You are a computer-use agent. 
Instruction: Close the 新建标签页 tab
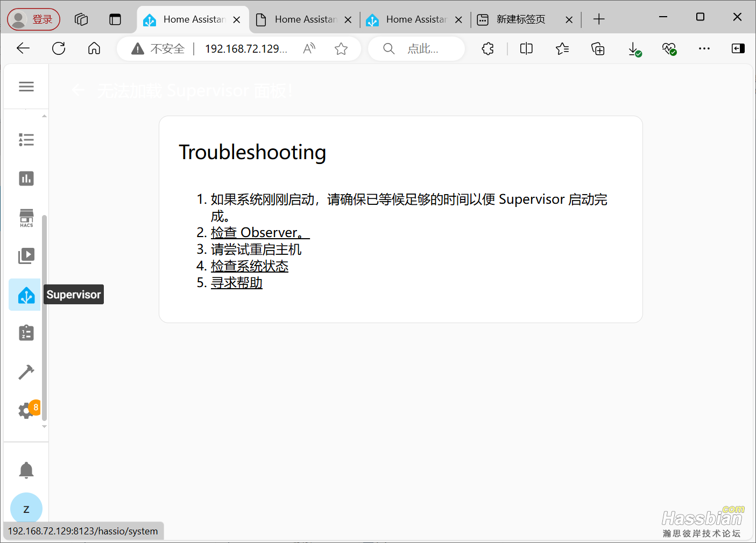click(569, 20)
